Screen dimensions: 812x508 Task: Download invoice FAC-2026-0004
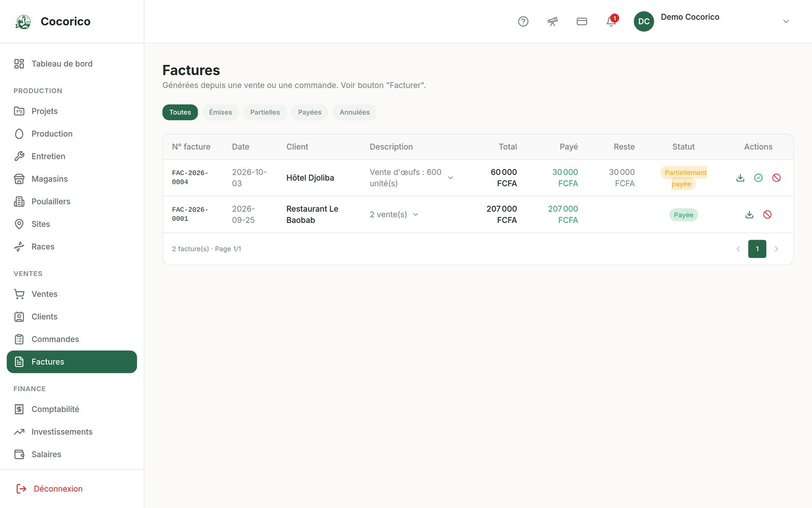pos(740,178)
